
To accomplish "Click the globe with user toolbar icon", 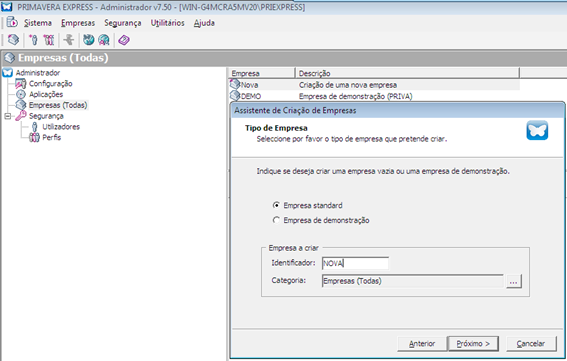I will point(104,40).
